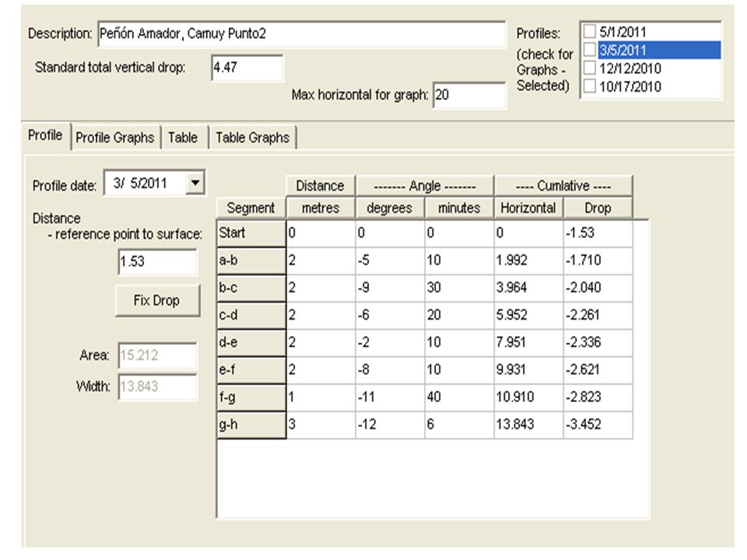Viewport: 747px width, 560px height.
Task: Check the 5/1/2011 profile checkbox
Action: click(589, 31)
